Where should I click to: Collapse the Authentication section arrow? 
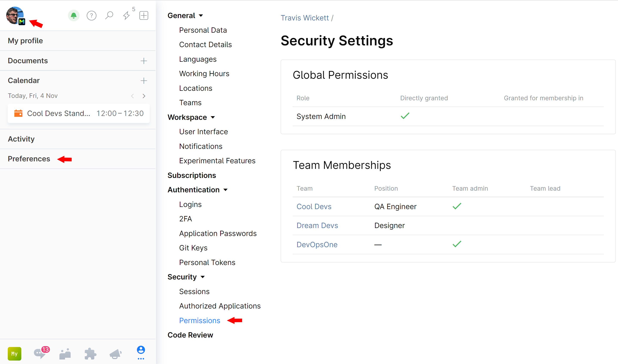coord(226,190)
